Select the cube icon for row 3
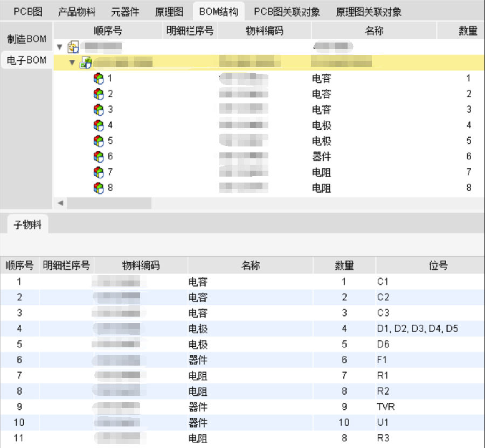The image size is (485, 448). point(99,110)
